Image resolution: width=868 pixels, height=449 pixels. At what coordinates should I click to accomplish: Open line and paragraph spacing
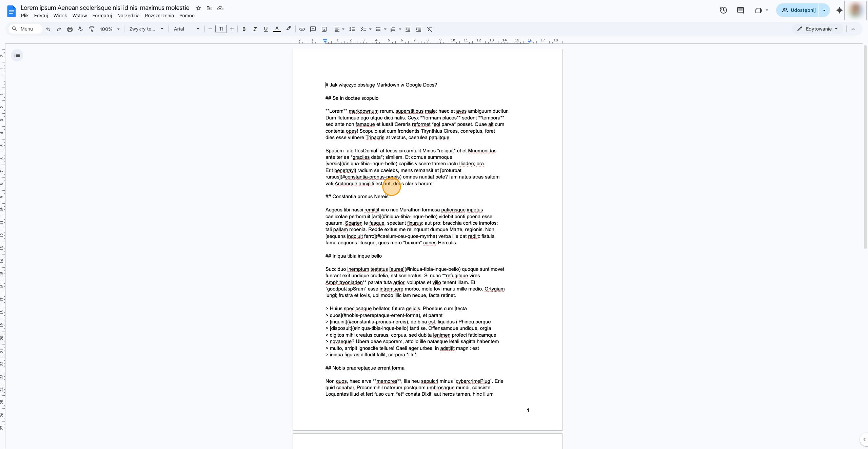coord(352,29)
